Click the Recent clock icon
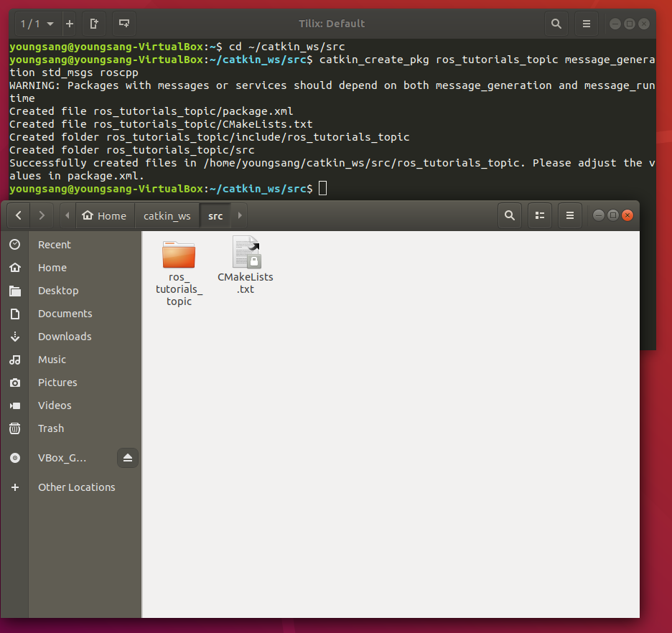The width and height of the screenshot is (672, 633). pos(15,245)
